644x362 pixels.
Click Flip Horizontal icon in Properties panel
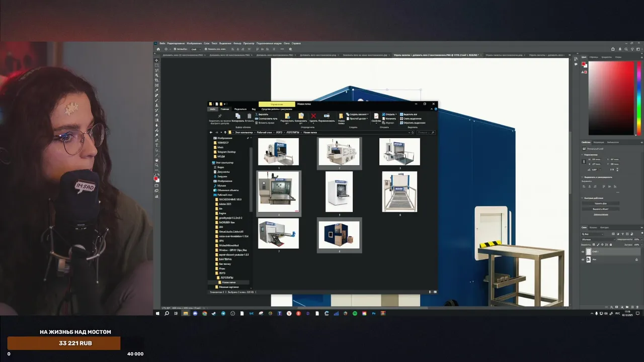612,169
